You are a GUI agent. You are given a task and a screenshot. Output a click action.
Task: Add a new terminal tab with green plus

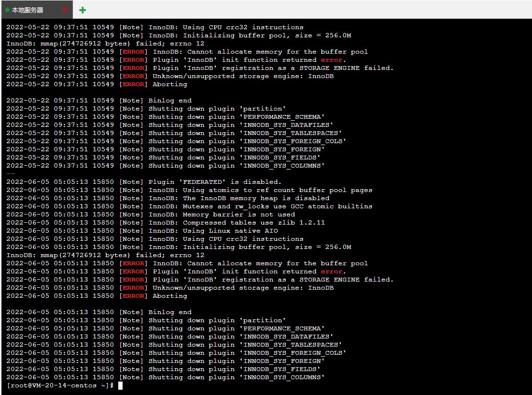[82, 10]
